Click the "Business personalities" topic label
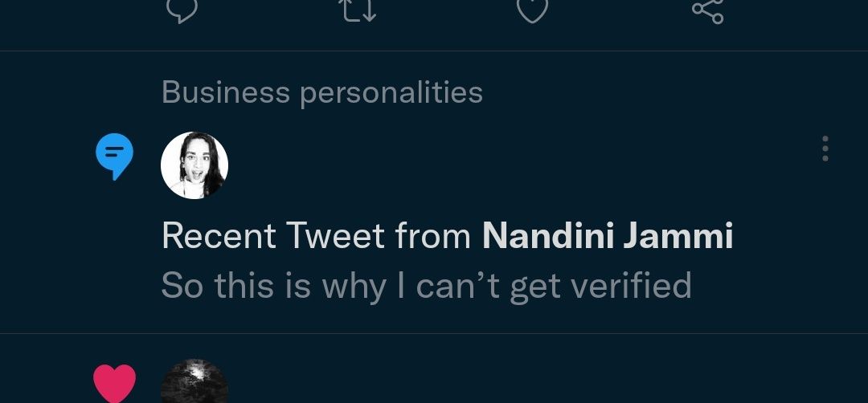 pos(321,93)
